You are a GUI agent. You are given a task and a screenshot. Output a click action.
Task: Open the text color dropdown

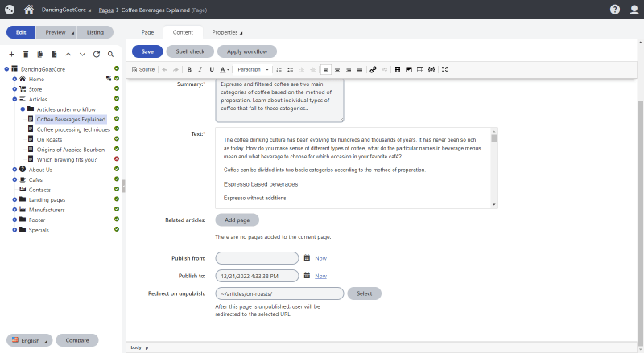[225, 70]
